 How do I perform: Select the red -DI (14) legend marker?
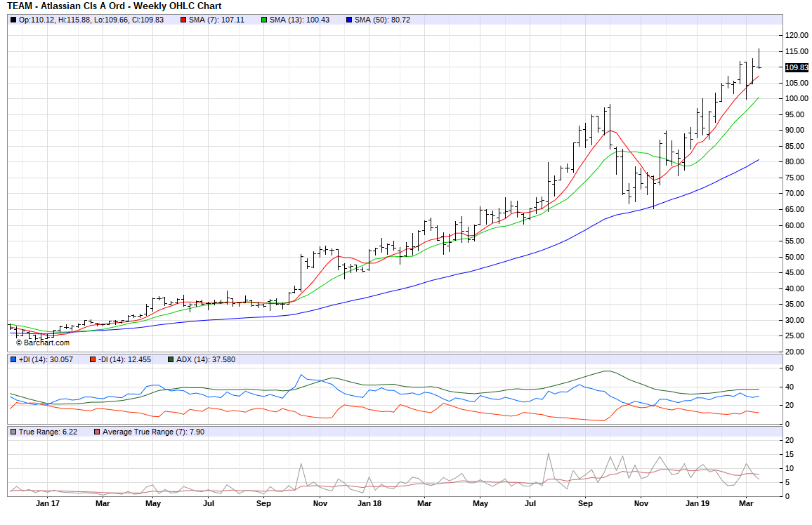(x=92, y=359)
